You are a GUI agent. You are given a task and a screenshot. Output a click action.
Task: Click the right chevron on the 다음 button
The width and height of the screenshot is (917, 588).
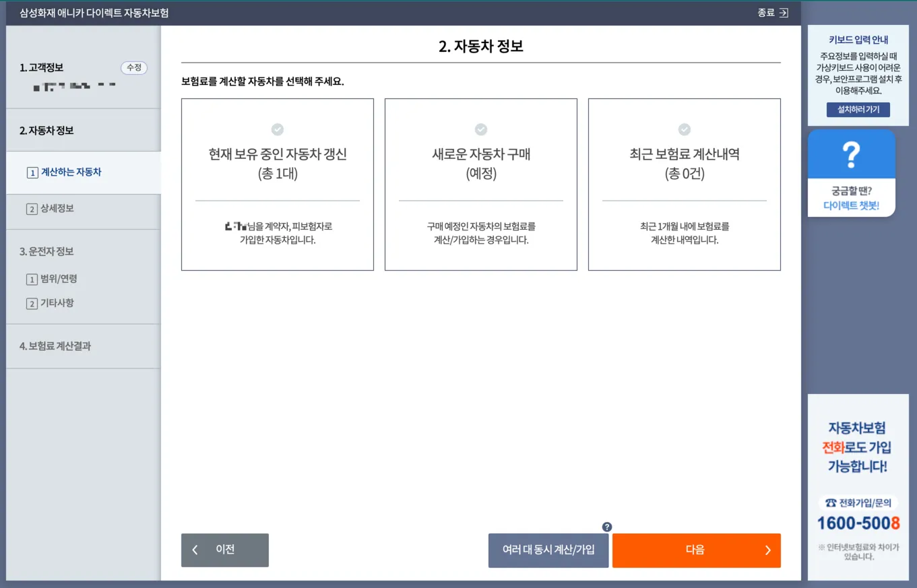coord(767,550)
